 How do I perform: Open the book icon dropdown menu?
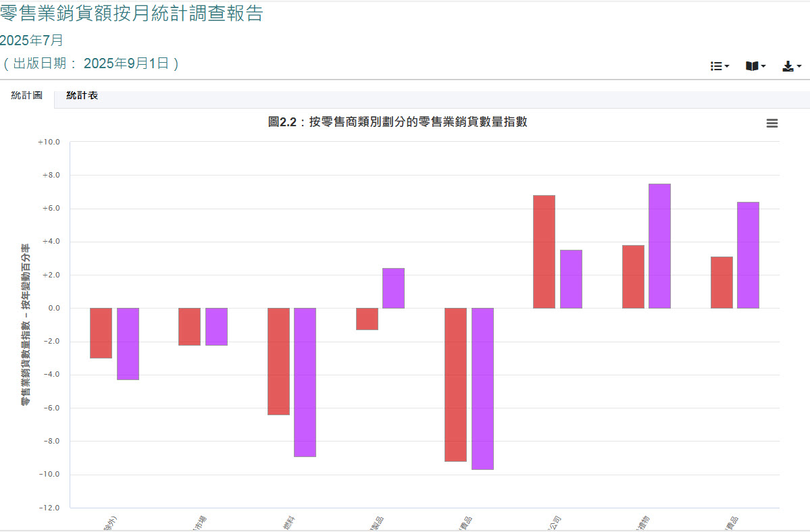pos(755,66)
